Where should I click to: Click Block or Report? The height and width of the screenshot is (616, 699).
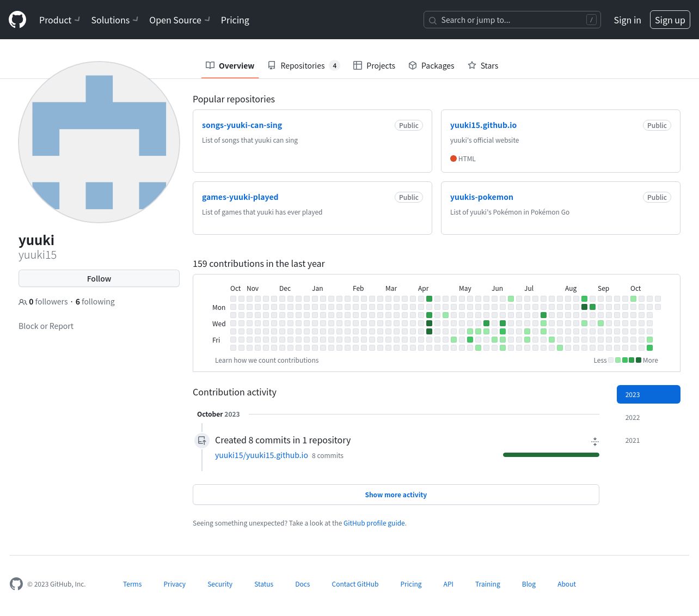(x=46, y=326)
